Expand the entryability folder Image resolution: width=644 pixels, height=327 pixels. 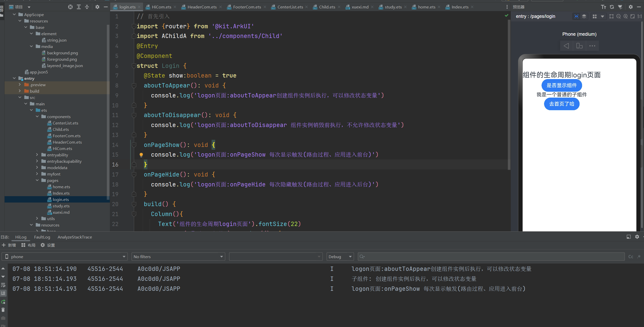37,155
